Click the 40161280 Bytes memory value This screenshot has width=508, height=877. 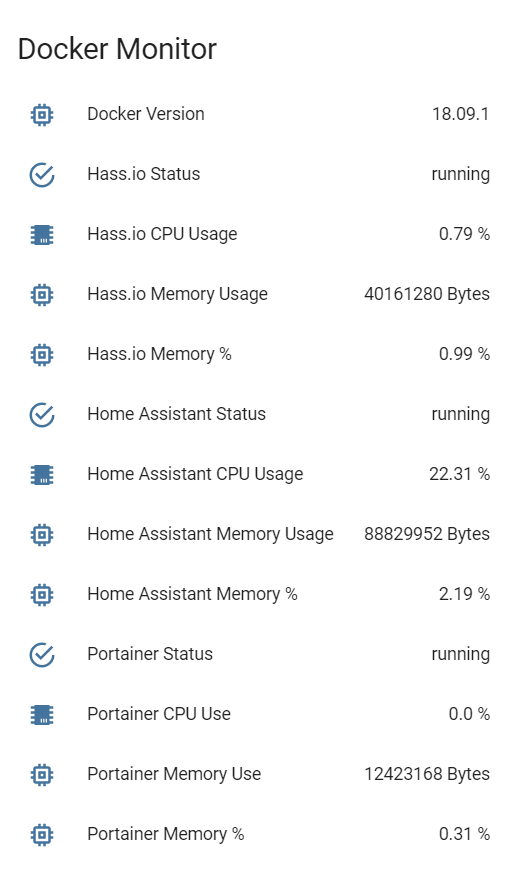[427, 294]
